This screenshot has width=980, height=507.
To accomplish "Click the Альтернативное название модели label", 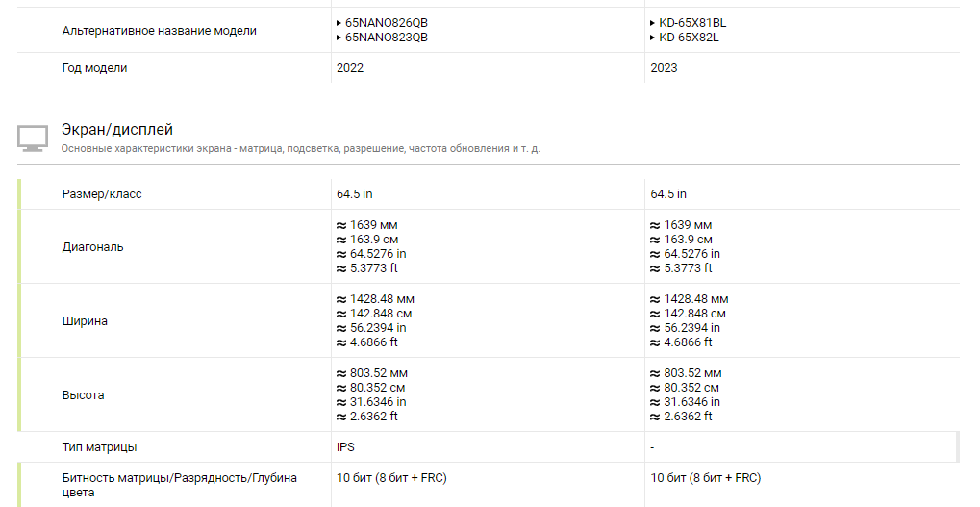I will click(159, 31).
